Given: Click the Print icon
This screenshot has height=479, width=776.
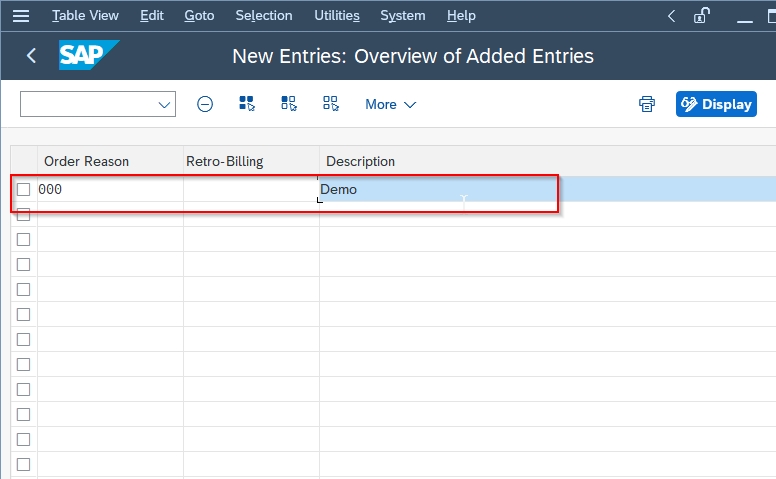Looking at the screenshot, I should [647, 104].
